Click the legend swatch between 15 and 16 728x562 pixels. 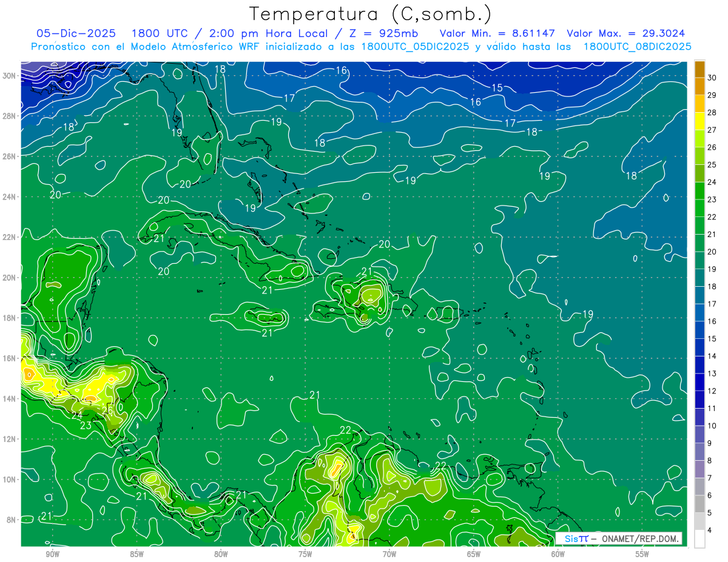coord(699,330)
